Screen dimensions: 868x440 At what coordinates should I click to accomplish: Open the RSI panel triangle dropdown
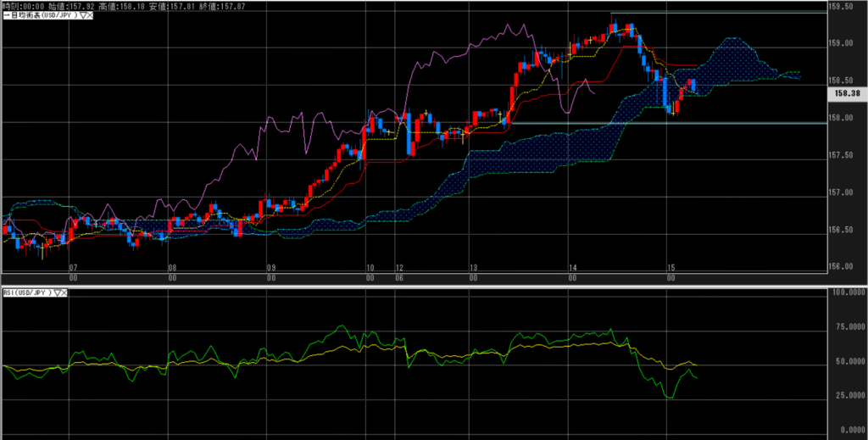[x=56, y=292]
